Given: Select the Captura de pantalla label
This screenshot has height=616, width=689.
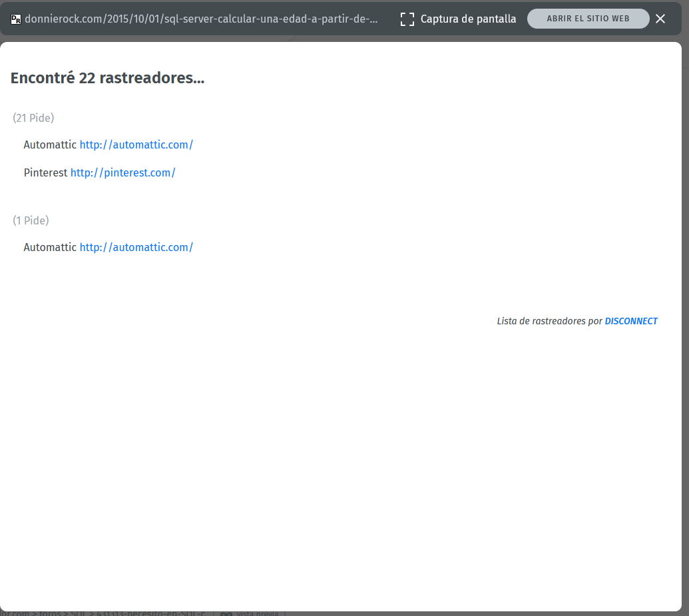Looking at the screenshot, I should pyautogui.click(x=468, y=19).
